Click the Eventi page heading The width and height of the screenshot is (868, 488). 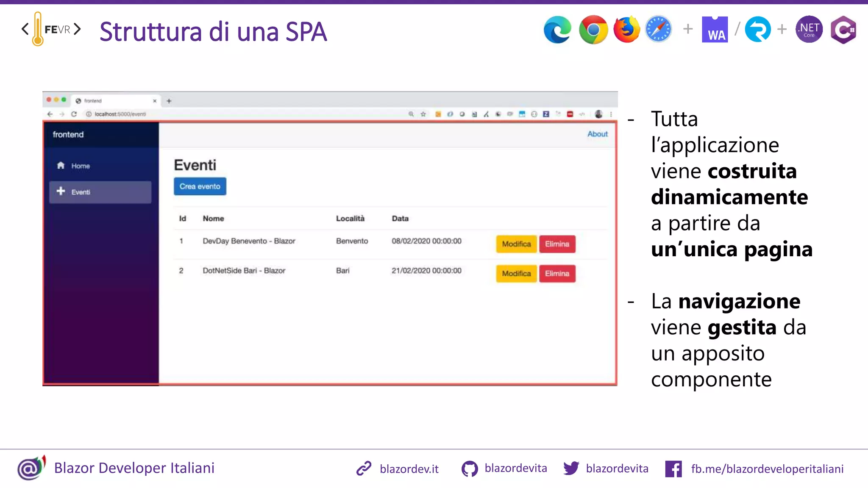click(x=195, y=165)
